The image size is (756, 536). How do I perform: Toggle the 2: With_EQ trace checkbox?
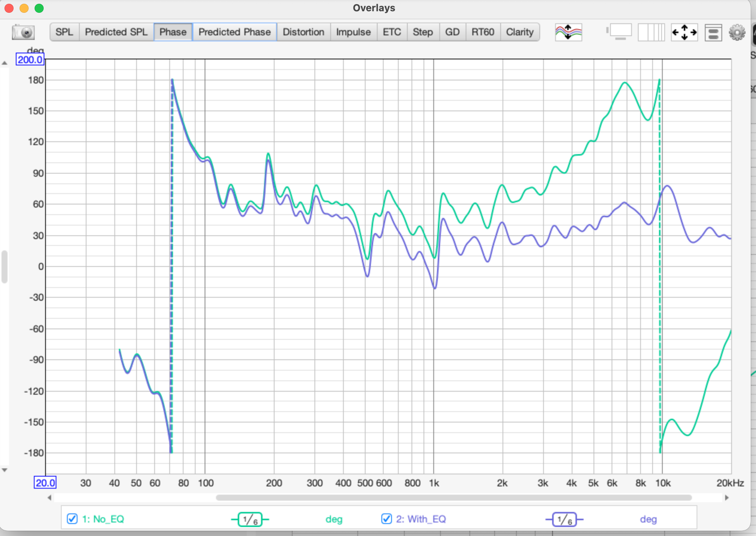[386, 519]
